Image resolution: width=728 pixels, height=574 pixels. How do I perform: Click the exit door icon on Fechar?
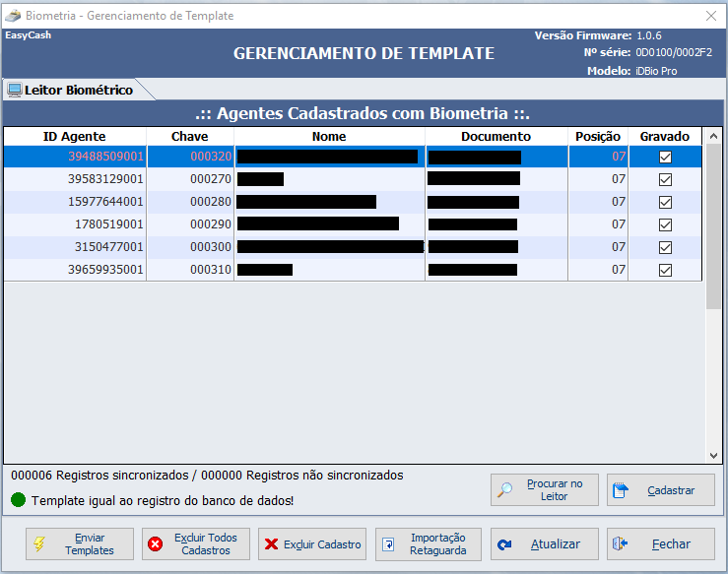(621, 544)
